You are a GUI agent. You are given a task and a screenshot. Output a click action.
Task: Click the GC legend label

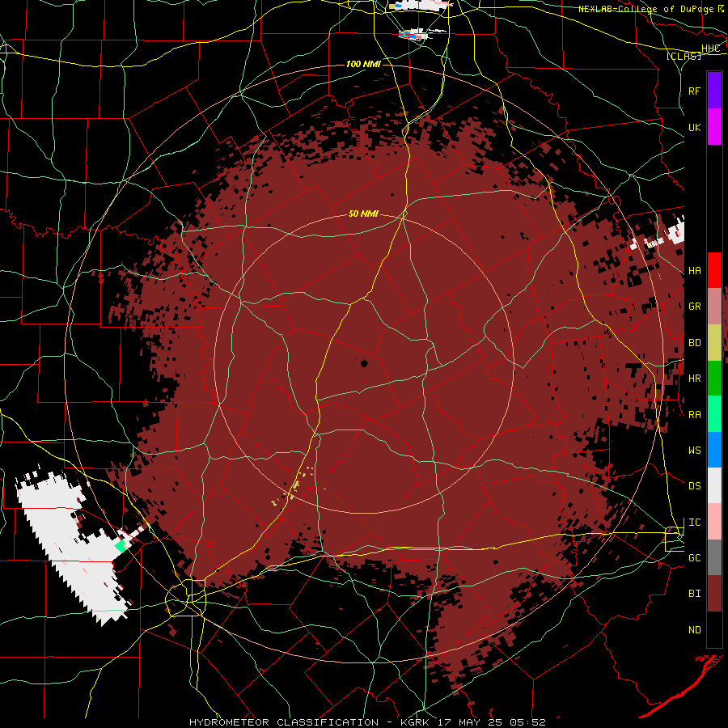695,558
